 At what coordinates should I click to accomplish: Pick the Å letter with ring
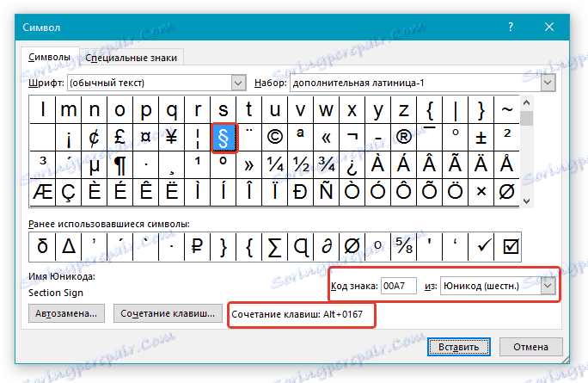click(506, 165)
